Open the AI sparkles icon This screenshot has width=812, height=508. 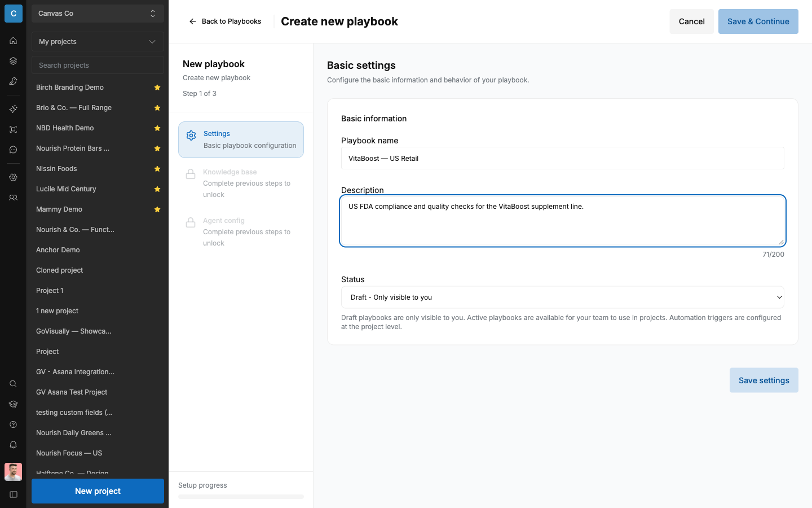coord(13,109)
